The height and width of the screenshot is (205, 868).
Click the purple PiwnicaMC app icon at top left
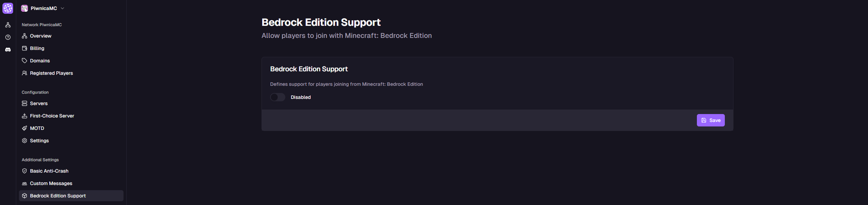[x=8, y=8]
